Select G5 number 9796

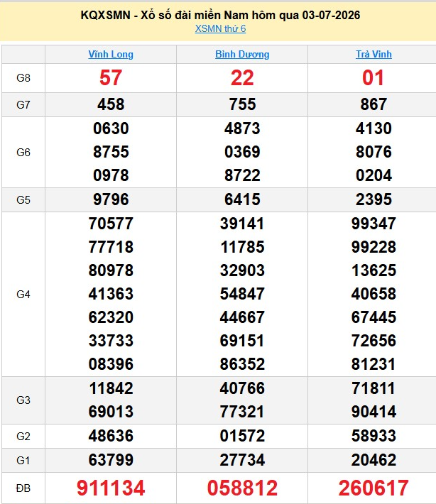(x=111, y=199)
